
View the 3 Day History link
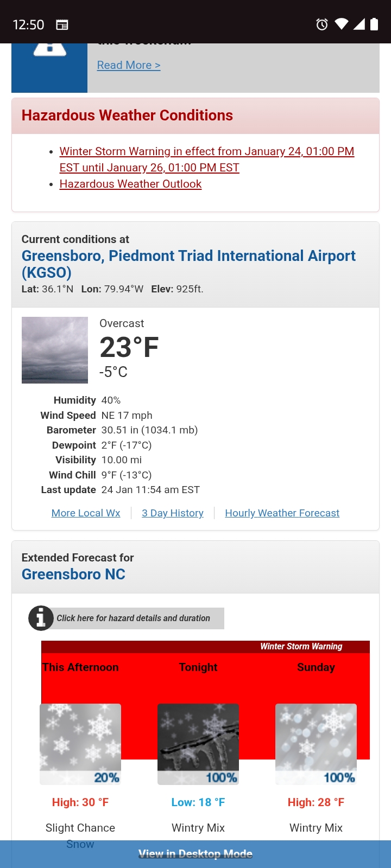tap(173, 513)
